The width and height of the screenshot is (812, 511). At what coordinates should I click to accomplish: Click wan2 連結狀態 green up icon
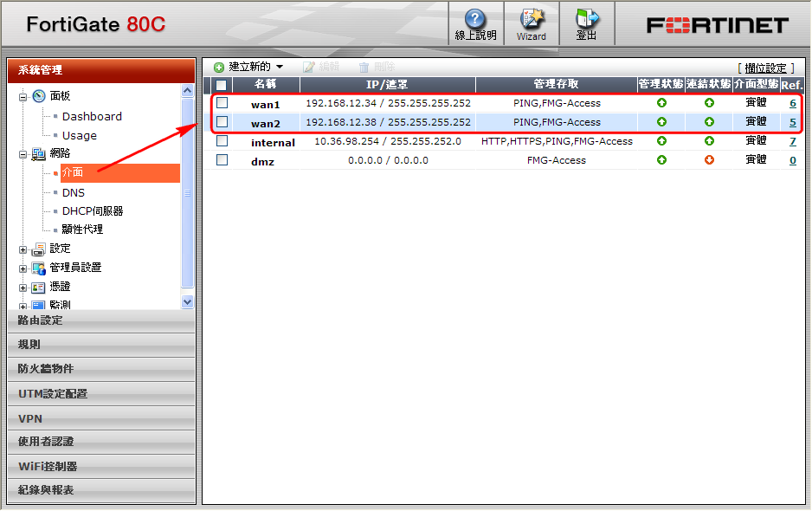[709, 122]
